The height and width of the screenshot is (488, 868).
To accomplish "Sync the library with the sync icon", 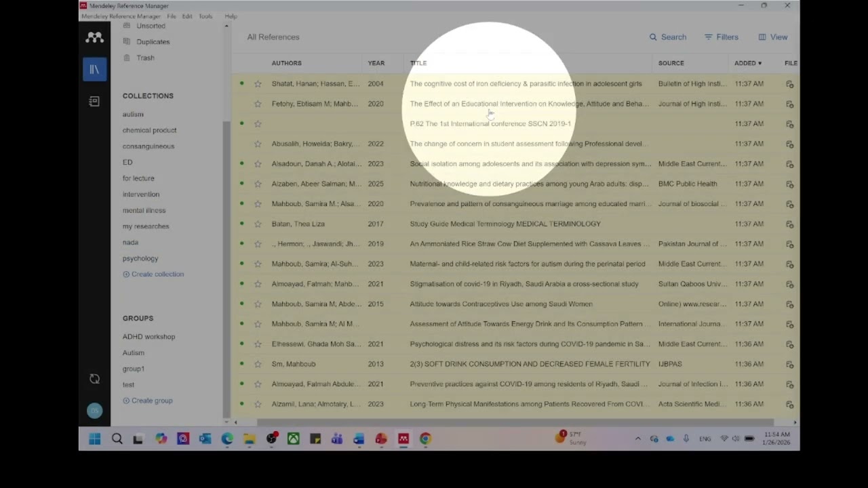I will click(94, 379).
